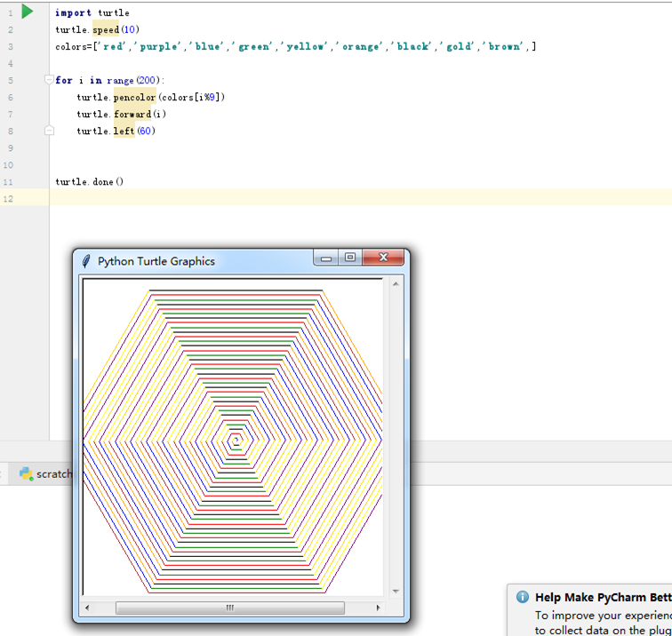This screenshot has height=636, width=672.
Task: Click right arrow of Turtle horizontal scrollbar
Action: pos(378,608)
